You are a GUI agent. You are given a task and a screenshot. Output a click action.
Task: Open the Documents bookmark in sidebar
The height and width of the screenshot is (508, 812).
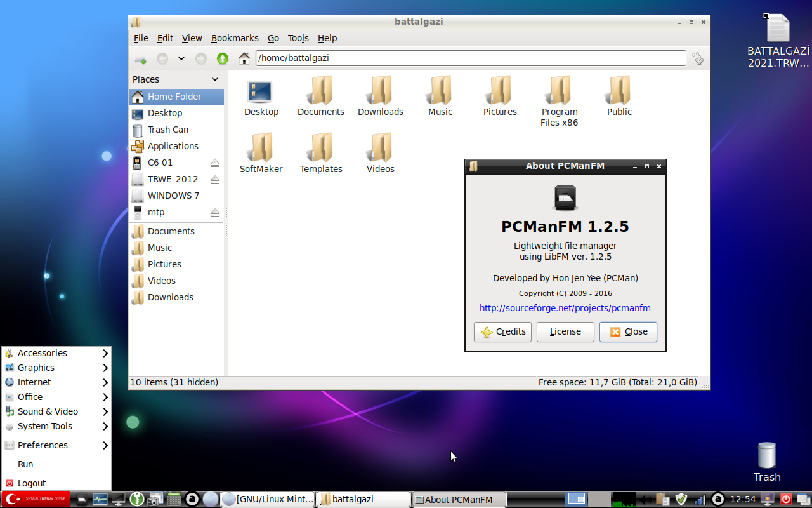(x=176, y=231)
